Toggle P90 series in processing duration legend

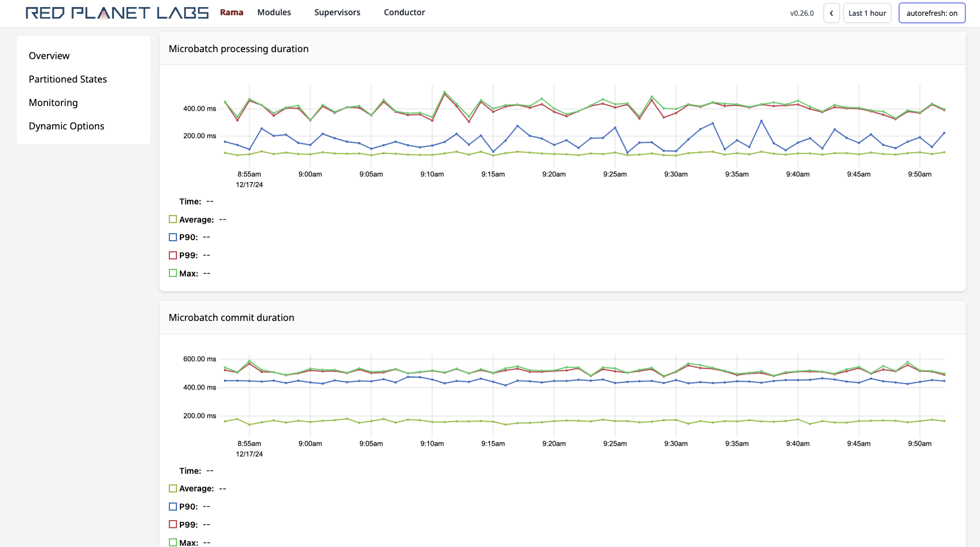(x=173, y=237)
